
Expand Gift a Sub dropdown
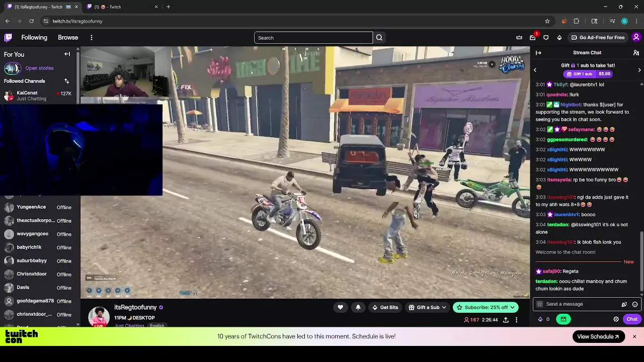point(428,307)
